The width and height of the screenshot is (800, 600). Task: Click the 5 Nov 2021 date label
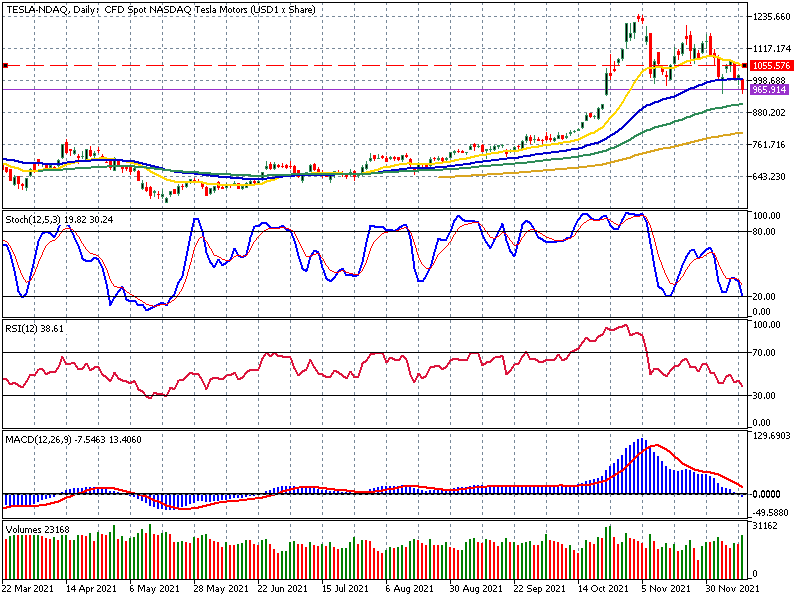pyautogui.click(x=666, y=589)
